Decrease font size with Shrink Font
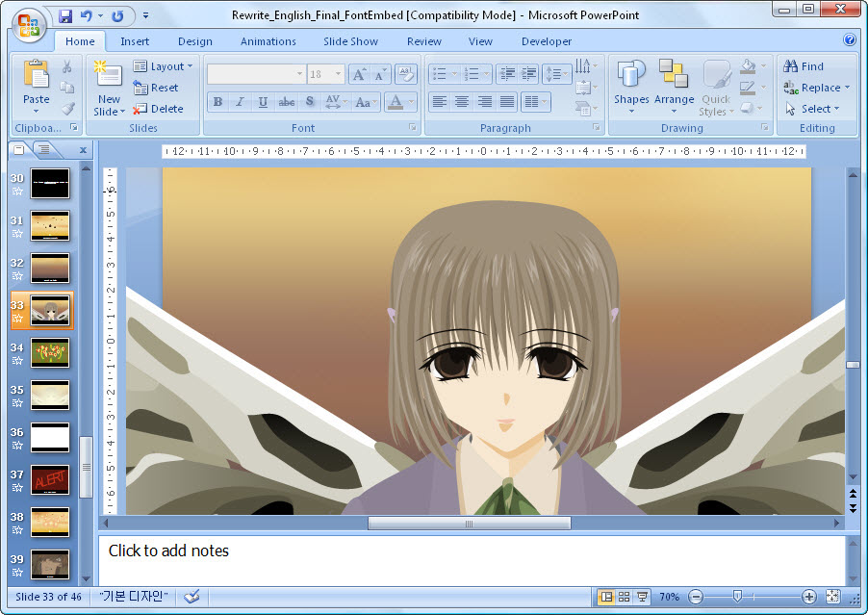This screenshot has height=615, width=868. 380,74
